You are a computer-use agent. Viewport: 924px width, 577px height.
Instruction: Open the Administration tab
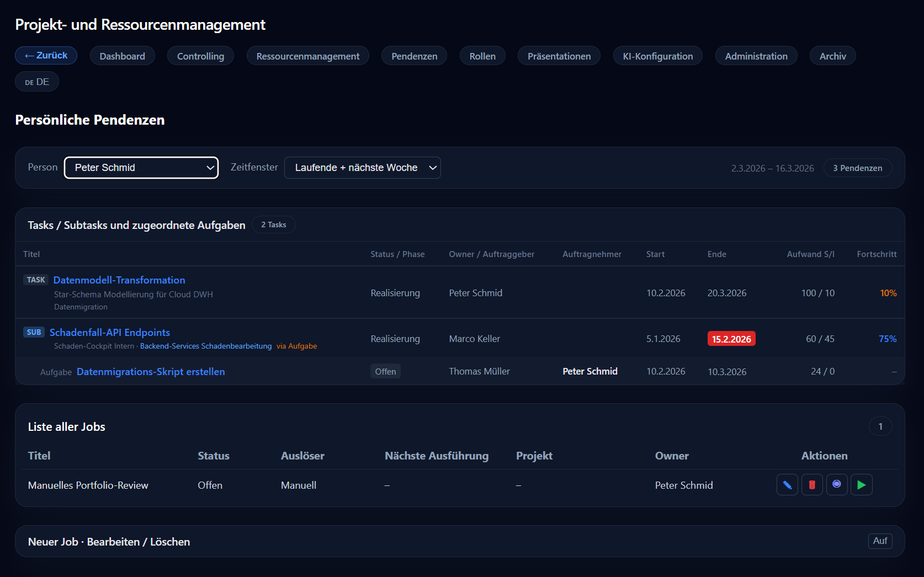(756, 56)
